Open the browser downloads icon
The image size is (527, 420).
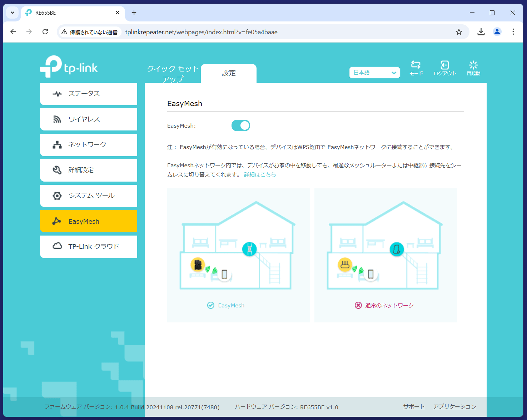481,32
